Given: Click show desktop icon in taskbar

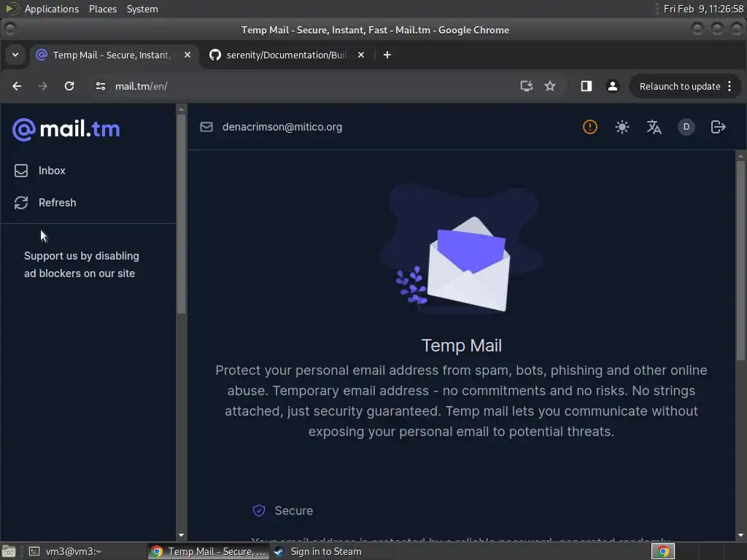Looking at the screenshot, I should pos(9,551).
